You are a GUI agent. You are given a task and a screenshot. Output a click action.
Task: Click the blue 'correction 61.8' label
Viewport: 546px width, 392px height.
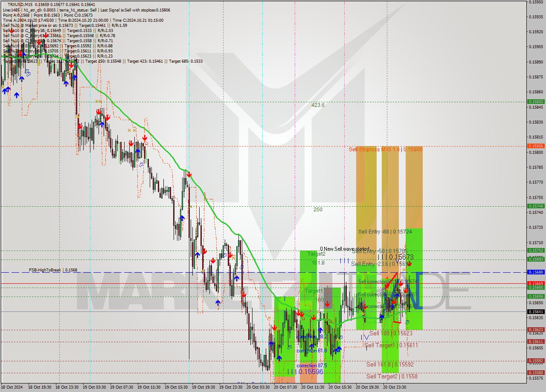tap(312, 351)
